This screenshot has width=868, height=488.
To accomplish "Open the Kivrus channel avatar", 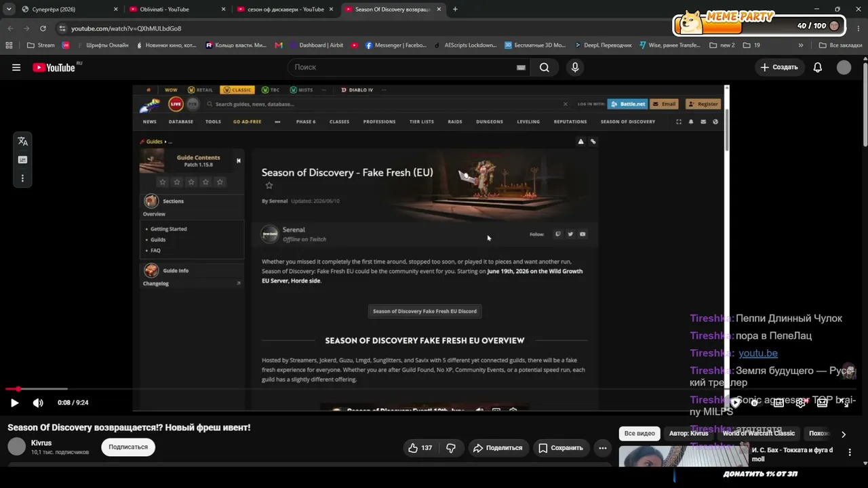I will [x=17, y=447].
